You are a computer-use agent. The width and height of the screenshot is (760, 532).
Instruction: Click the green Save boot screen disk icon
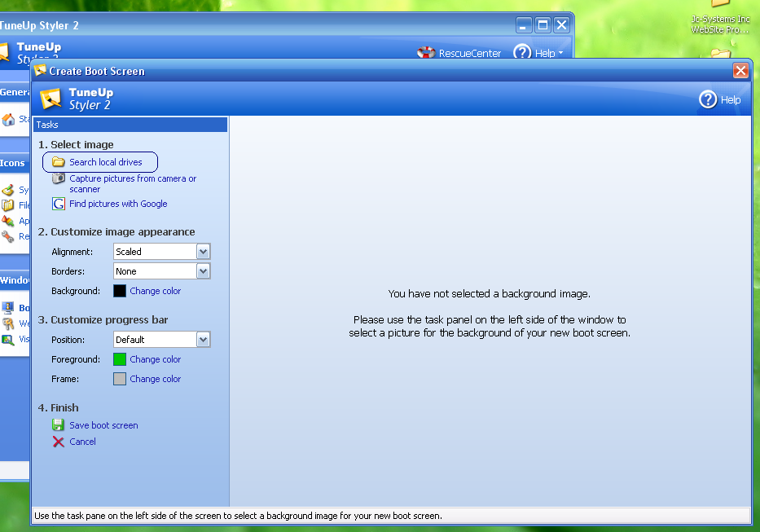58,424
